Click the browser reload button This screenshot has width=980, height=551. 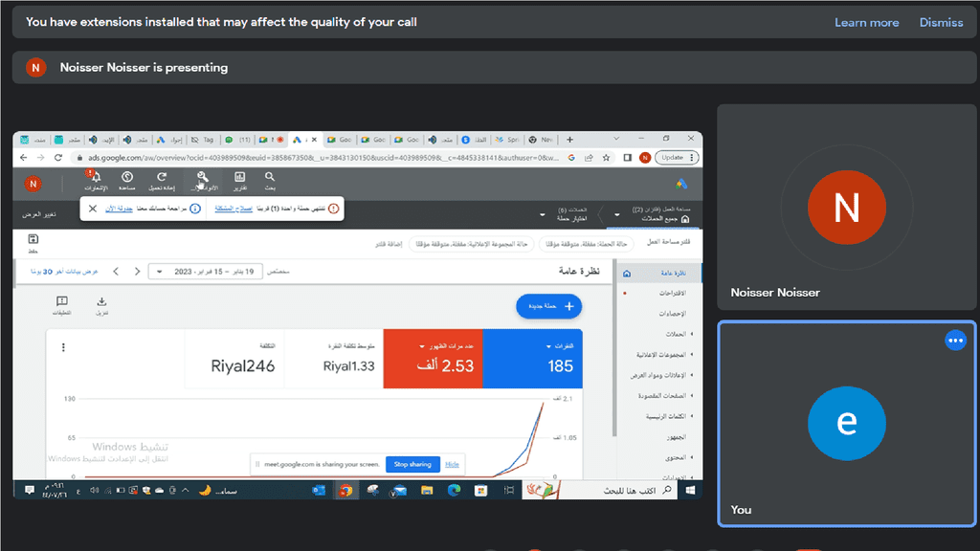(x=58, y=158)
